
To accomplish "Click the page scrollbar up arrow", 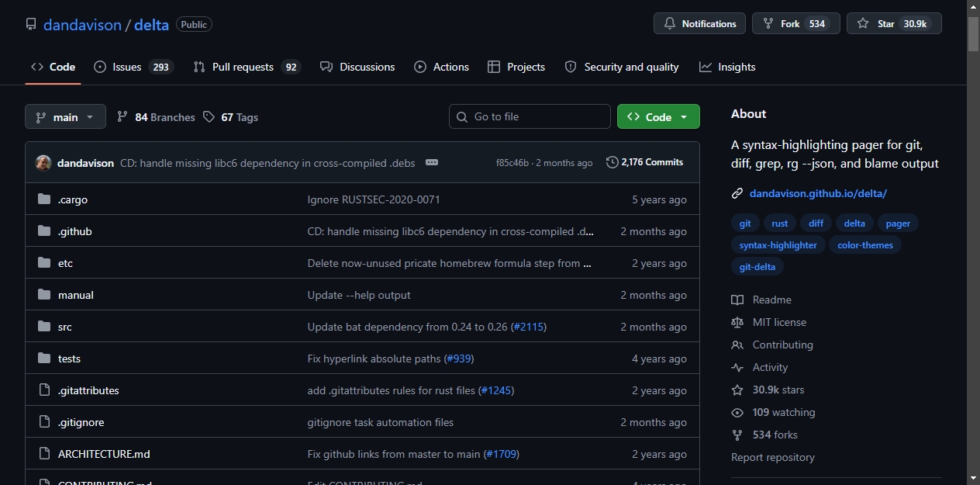I will point(974,6).
